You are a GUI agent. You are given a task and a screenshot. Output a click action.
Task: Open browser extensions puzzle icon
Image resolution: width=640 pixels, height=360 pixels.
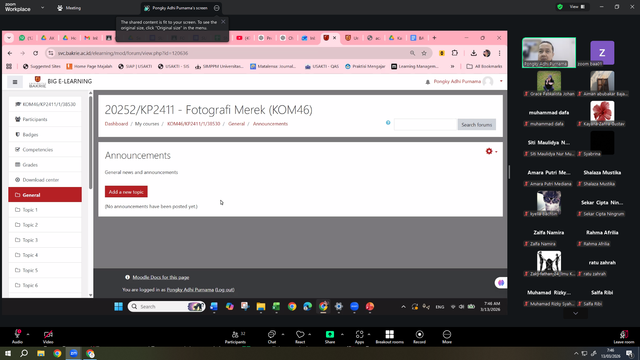point(455,53)
